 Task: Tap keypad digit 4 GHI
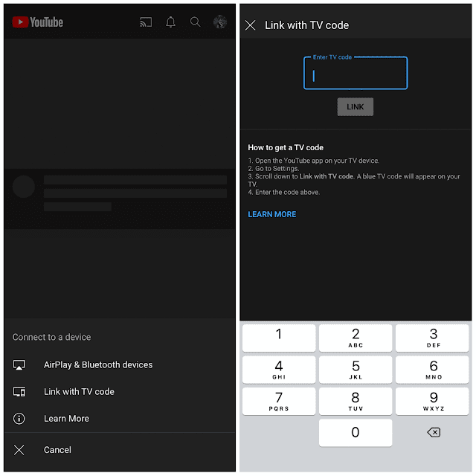pos(279,370)
